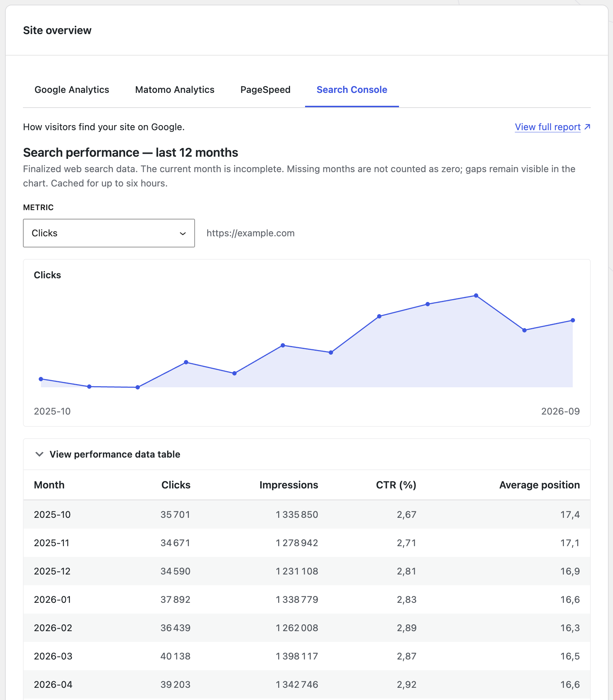The image size is (613, 700).
Task: Click the average position value 17,4
Action: pos(570,515)
